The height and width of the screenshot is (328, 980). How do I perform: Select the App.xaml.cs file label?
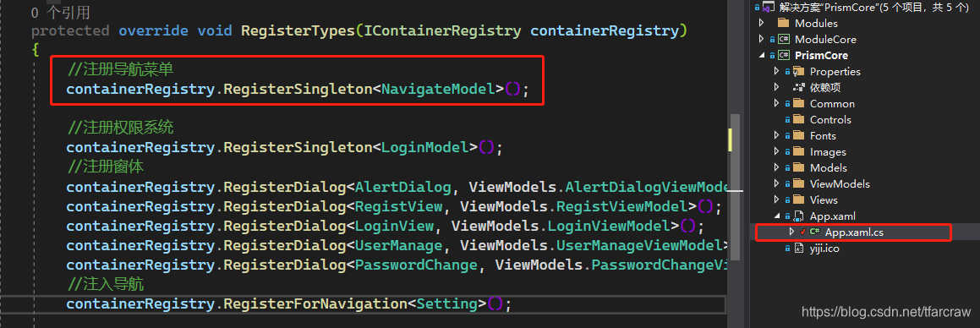tap(854, 232)
